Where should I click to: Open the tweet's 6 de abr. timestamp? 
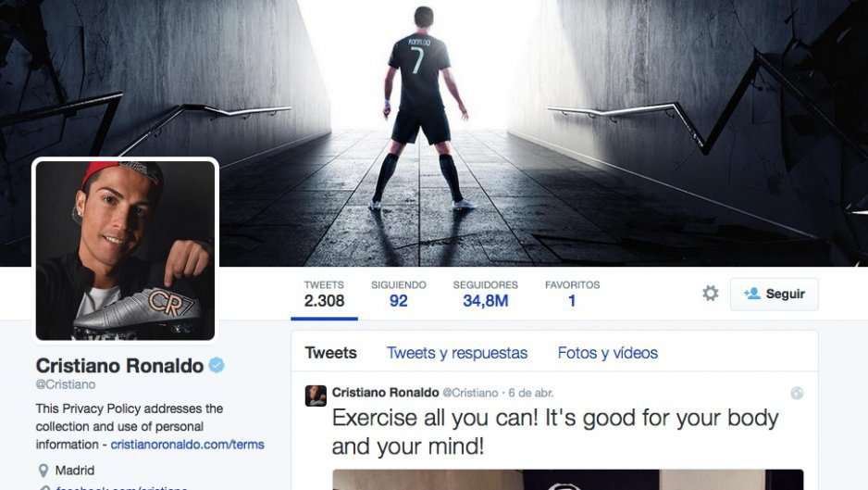531,393
